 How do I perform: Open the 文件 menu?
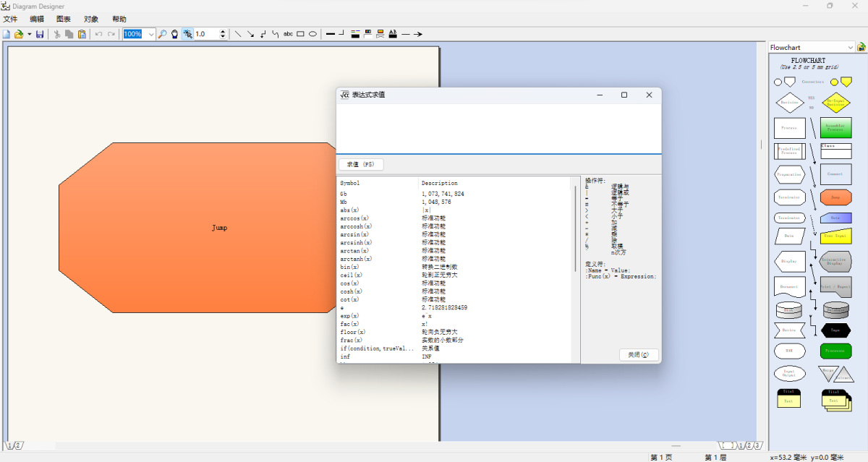tap(10, 20)
